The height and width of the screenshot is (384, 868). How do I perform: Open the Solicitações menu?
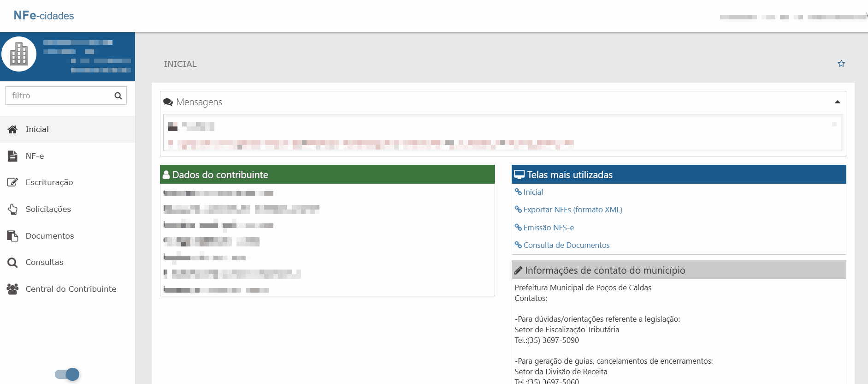[x=67, y=209]
